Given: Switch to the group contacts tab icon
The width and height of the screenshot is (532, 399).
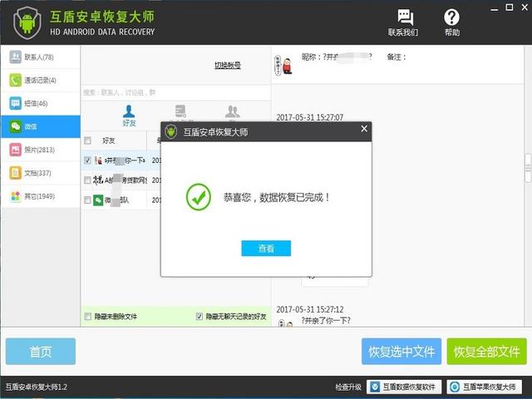Looking at the screenshot, I should [233, 111].
